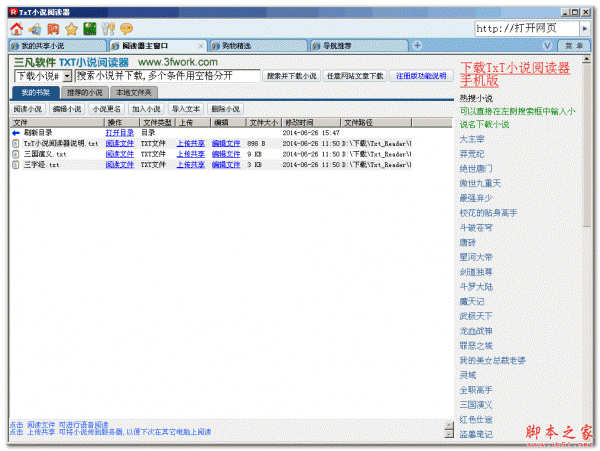Image resolution: width=600 pixels, height=451 pixels.
Task: Close the 阅读器主窗口 tab
Action: (201, 46)
